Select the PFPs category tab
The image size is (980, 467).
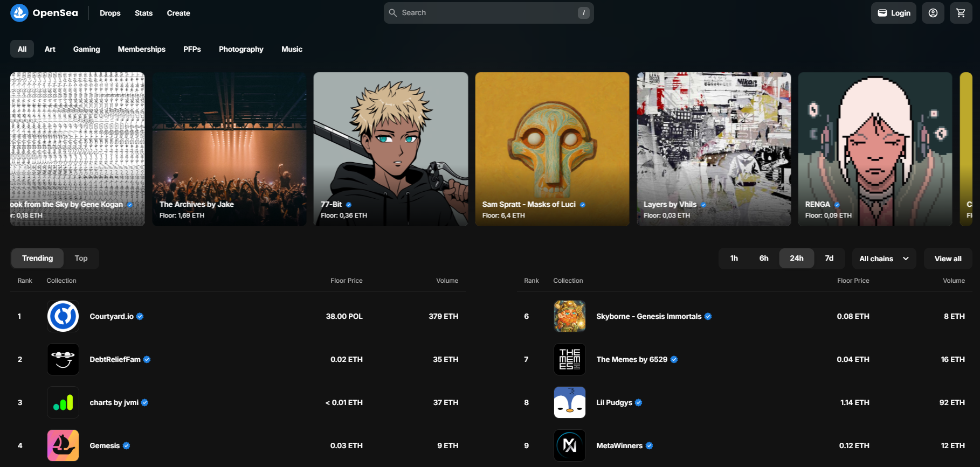(192, 49)
